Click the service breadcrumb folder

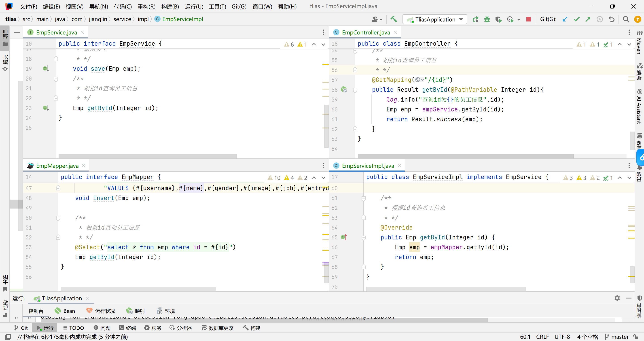tap(122, 19)
